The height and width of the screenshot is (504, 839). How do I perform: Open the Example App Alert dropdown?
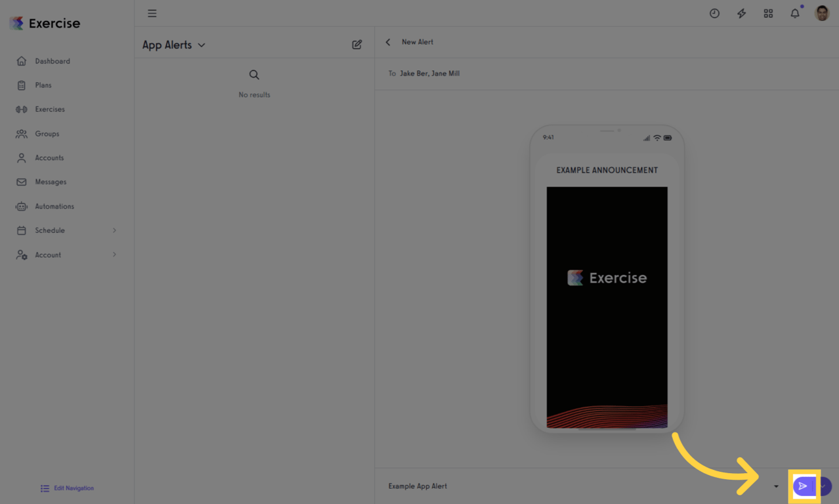pos(775,486)
